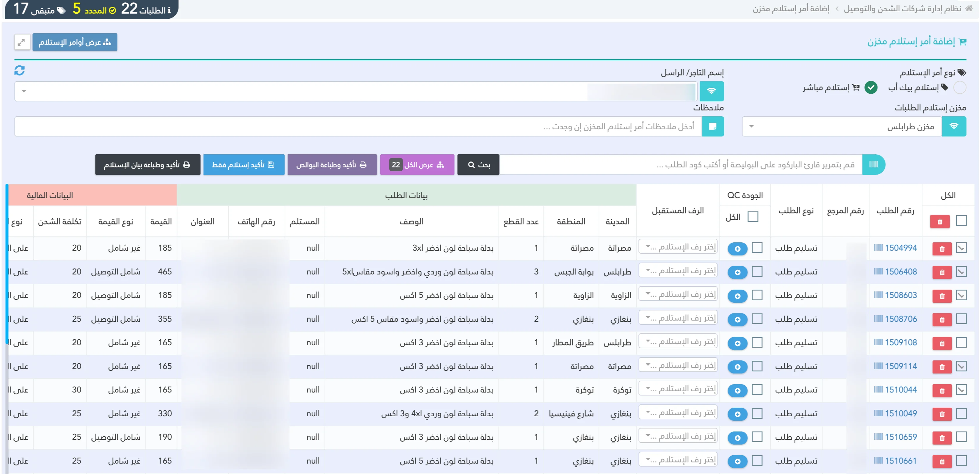The height and width of the screenshot is (474, 980).
Task: Click show receipt orders button
Action: 75,42
